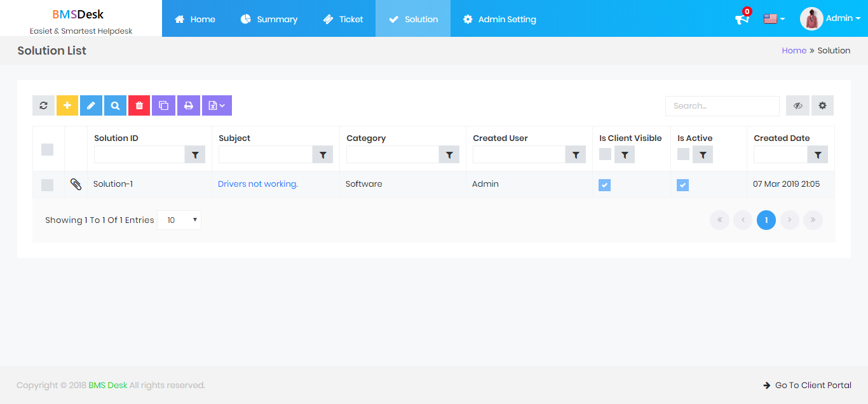This screenshot has width=868, height=404.
Task: Open the Subject filter funnel
Action: coord(323,154)
